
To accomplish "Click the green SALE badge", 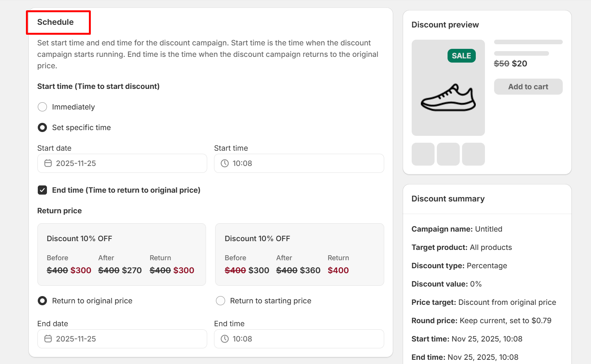I will point(461,56).
